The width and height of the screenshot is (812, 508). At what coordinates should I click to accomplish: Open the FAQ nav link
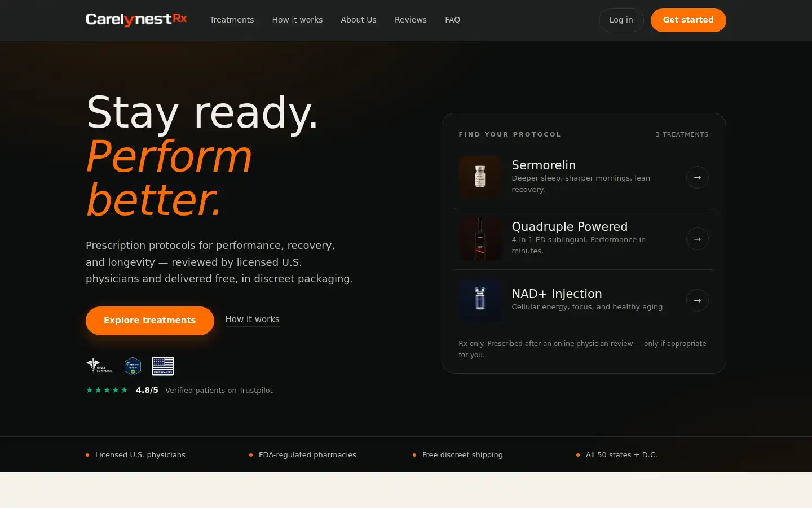tap(452, 20)
